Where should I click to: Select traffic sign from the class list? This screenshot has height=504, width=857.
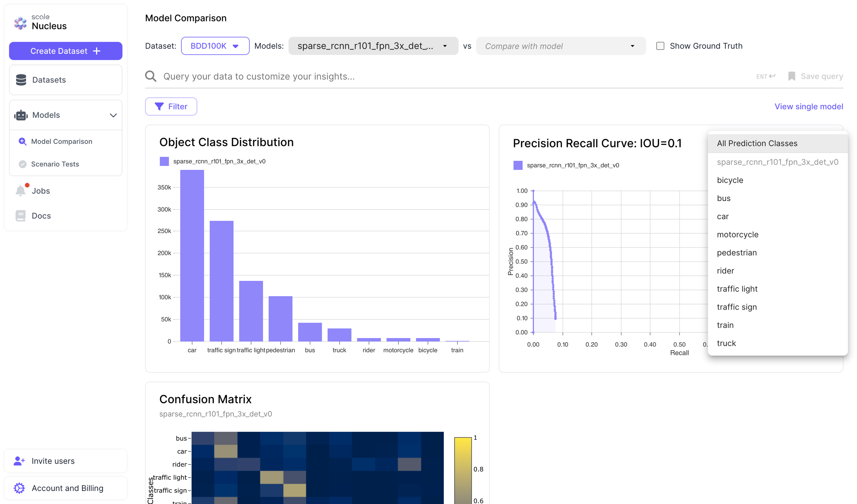point(778,307)
